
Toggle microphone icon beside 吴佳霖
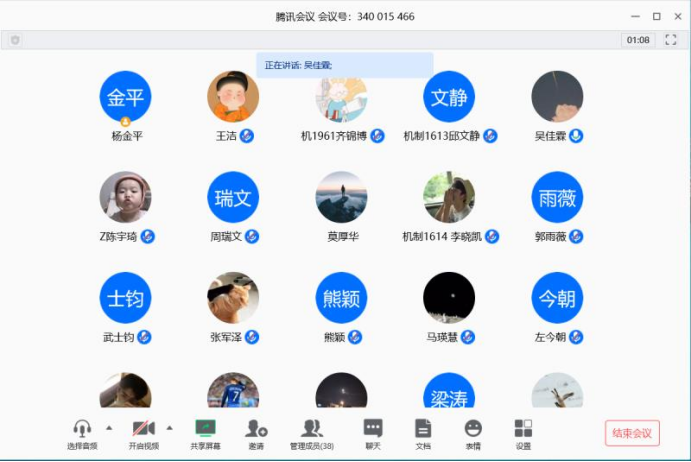click(576, 136)
